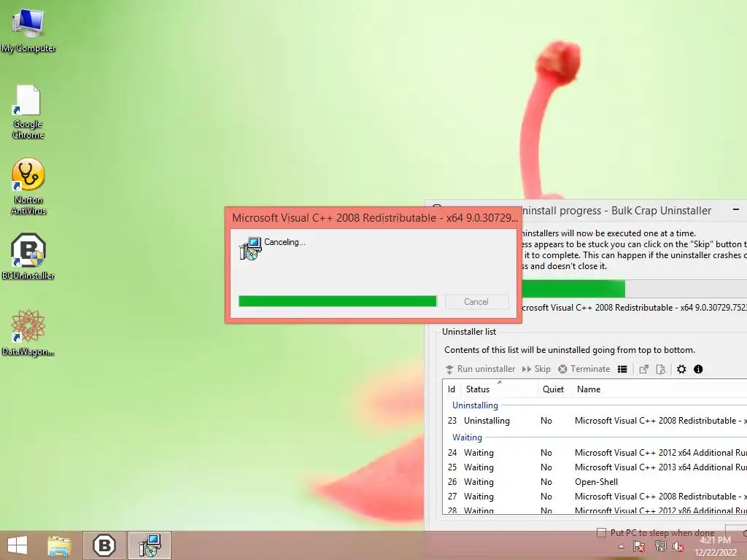Click Cancel in the Visual C++ dialog
Viewport: 747px width, 560px height.
tap(476, 301)
